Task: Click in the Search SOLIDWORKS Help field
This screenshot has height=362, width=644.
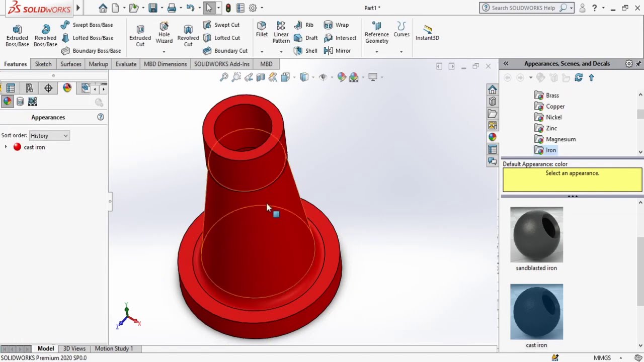Action: coord(524,8)
